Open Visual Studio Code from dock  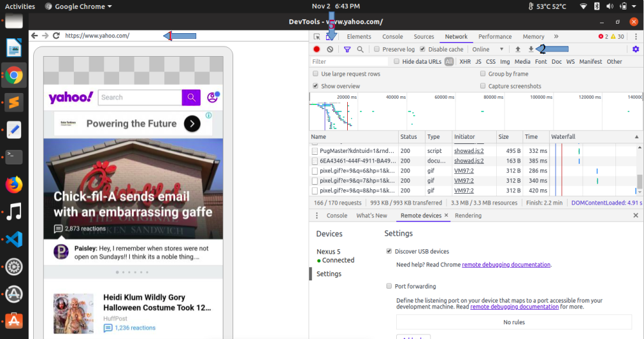tap(14, 239)
